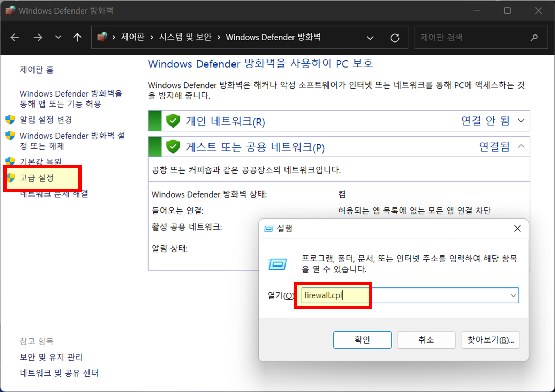Open 보안 및 유지 관리 link
The width and height of the screenshot is (555, 392).
(x=51, y=357)
